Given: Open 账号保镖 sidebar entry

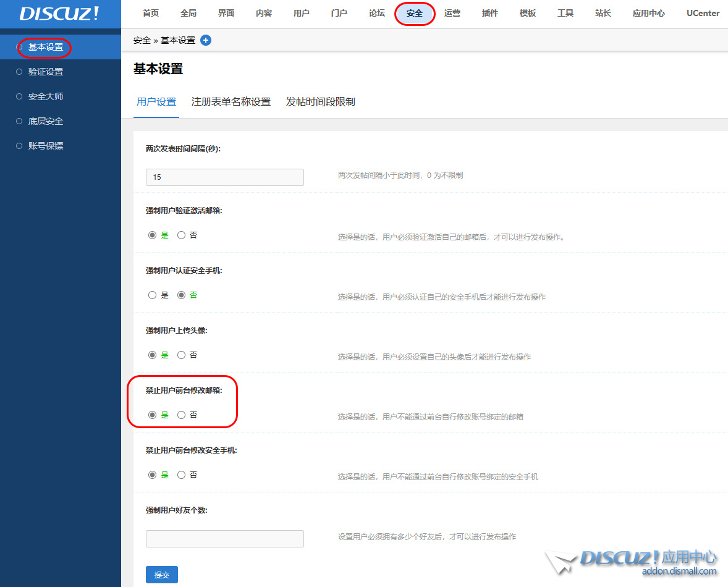Looking at the screenshot, I should coord(46,146).
